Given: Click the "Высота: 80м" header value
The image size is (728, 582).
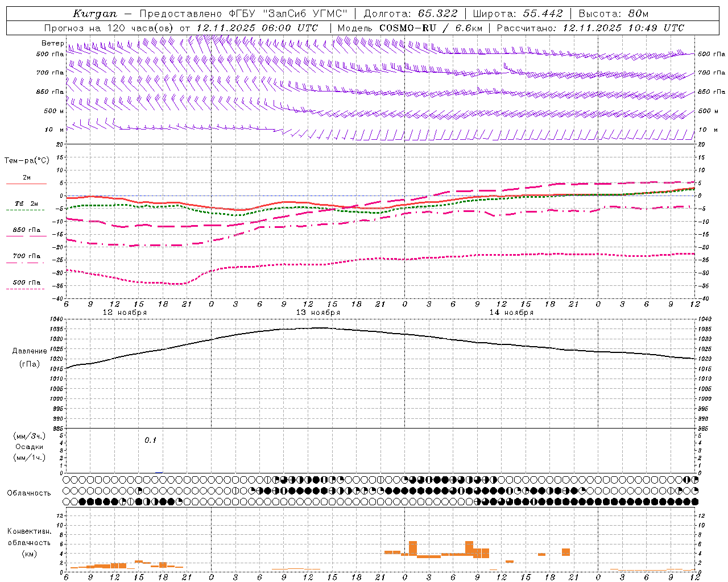Looking at the screenshot, I should coord(613,14).
